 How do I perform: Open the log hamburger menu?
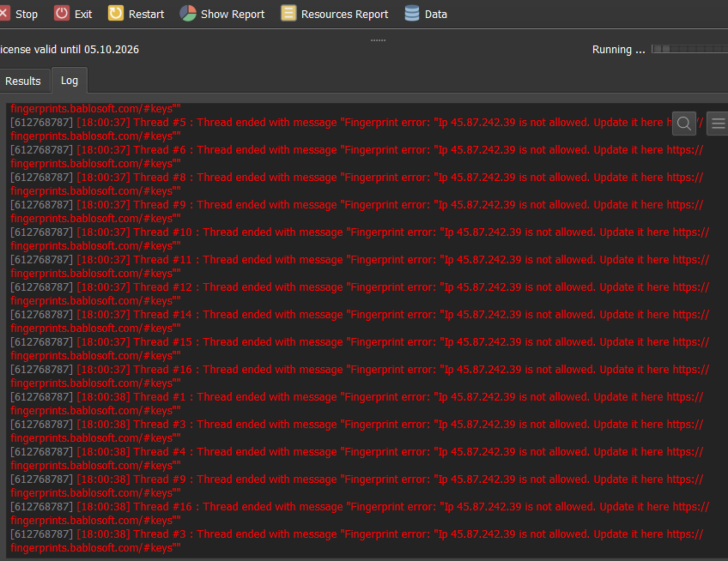click(718, 124)
